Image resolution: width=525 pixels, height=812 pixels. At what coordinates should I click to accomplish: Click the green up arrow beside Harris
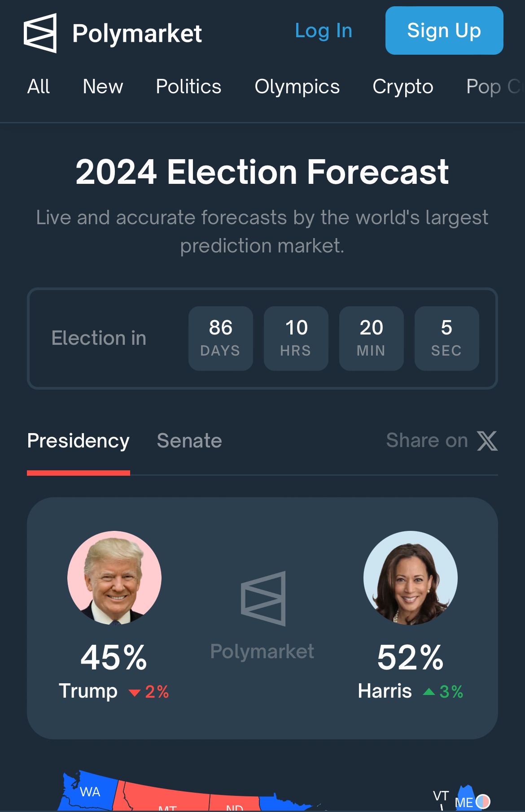(429, 691)
